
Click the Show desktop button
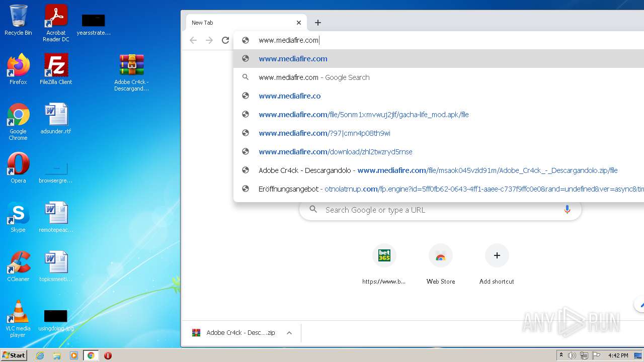pyautogui.click(x=639, y=355)
